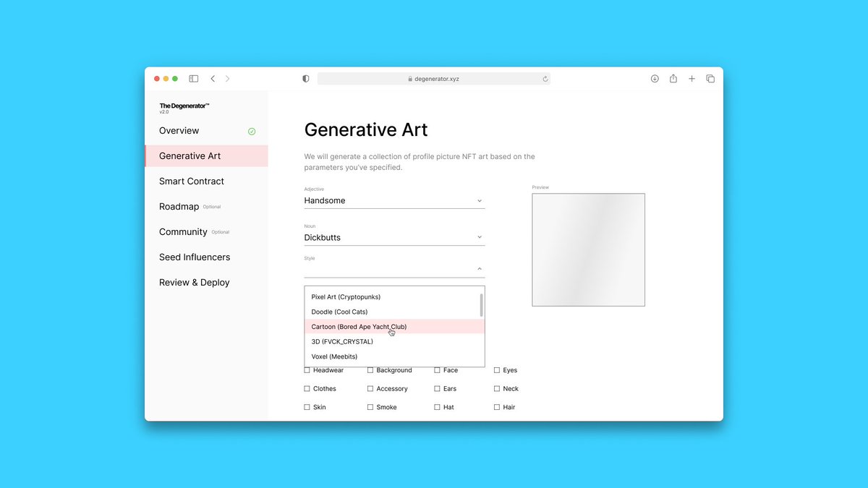Click the Generative Art heading
This screenshot has height=488, width=868.
(366, 130)
